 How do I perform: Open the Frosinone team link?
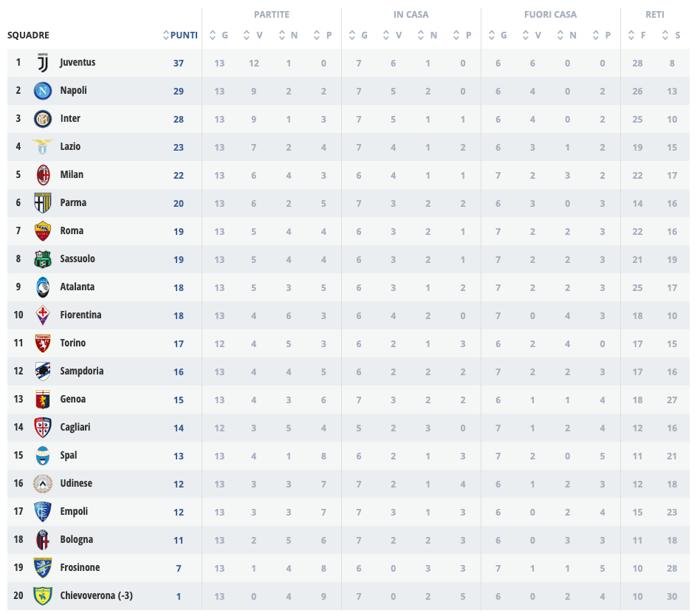[x=80, y=568]
